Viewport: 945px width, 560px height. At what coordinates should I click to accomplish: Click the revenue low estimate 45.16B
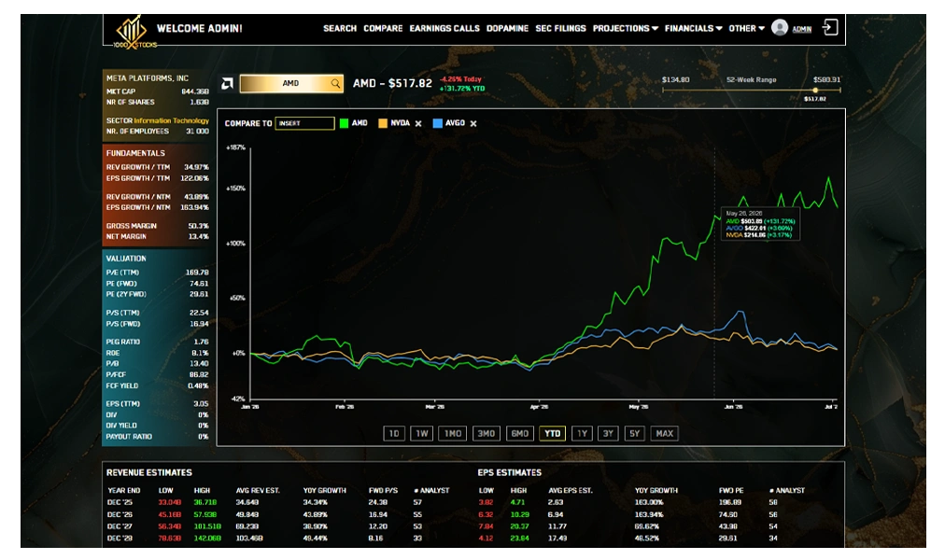170,515
